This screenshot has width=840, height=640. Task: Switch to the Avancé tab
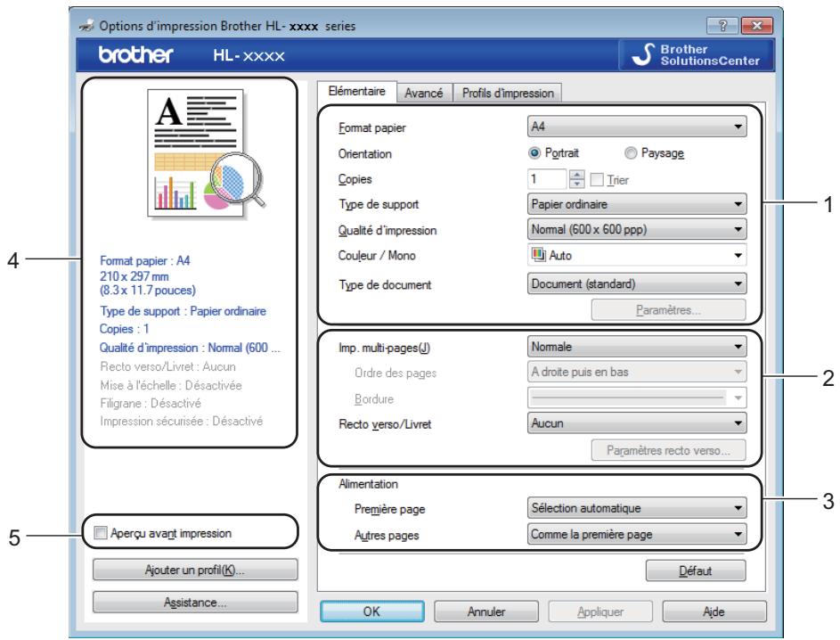(424, 93)
